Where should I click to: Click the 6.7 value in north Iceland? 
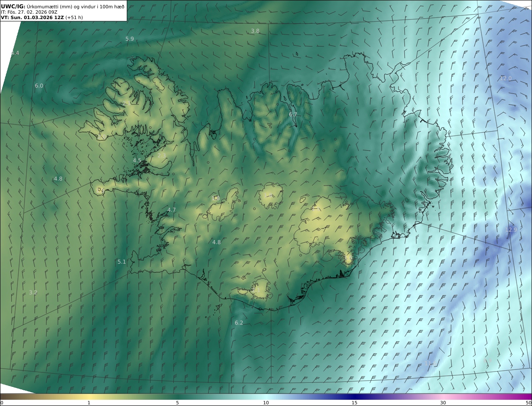(x=293, y=114)
